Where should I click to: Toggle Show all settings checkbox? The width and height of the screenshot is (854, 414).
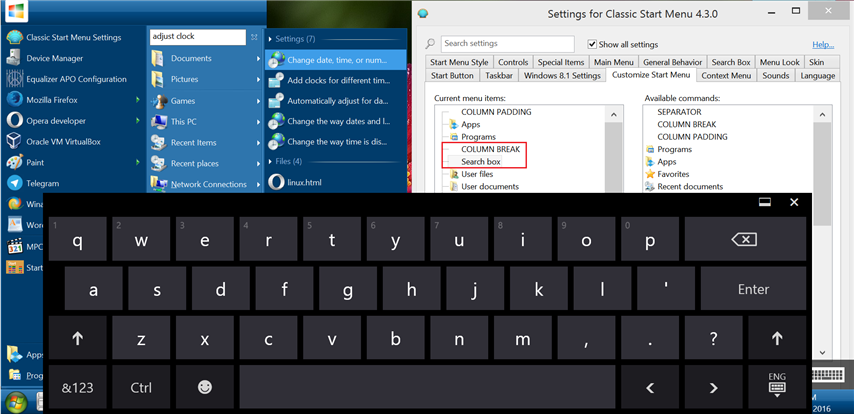(x=592, y=45)
